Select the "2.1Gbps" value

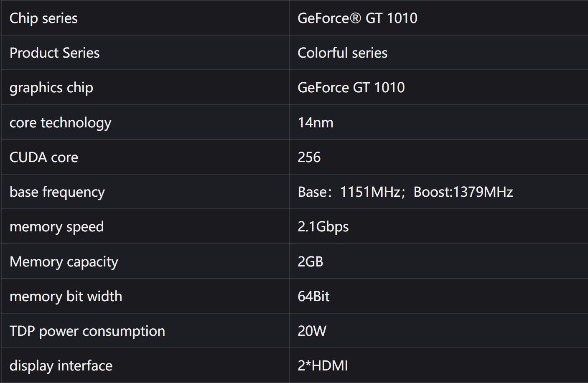click(x=323, y=227)
